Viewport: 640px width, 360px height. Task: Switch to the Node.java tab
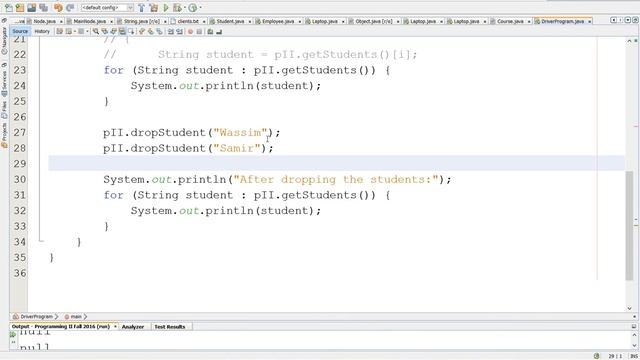[x=44, y=21]
